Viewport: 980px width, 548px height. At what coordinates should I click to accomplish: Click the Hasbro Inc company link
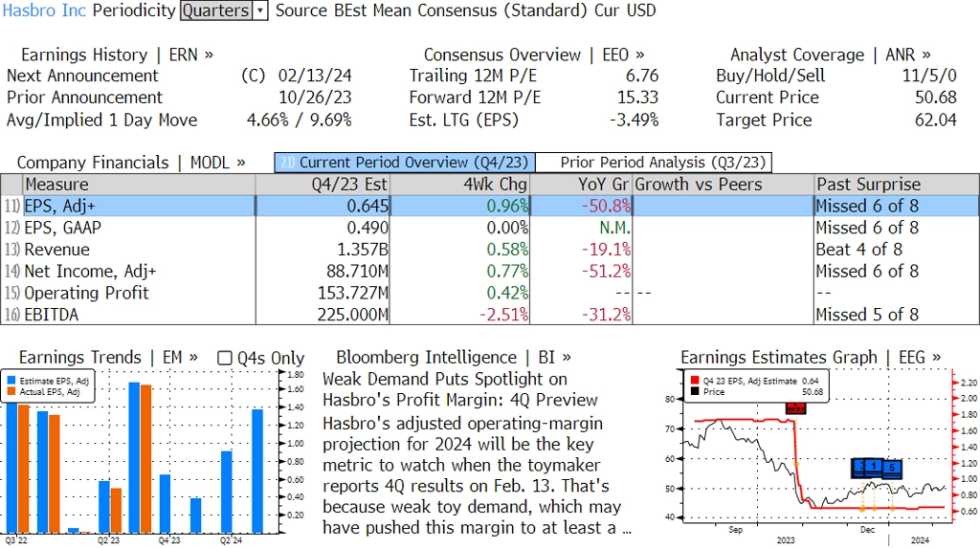[44, 11]
